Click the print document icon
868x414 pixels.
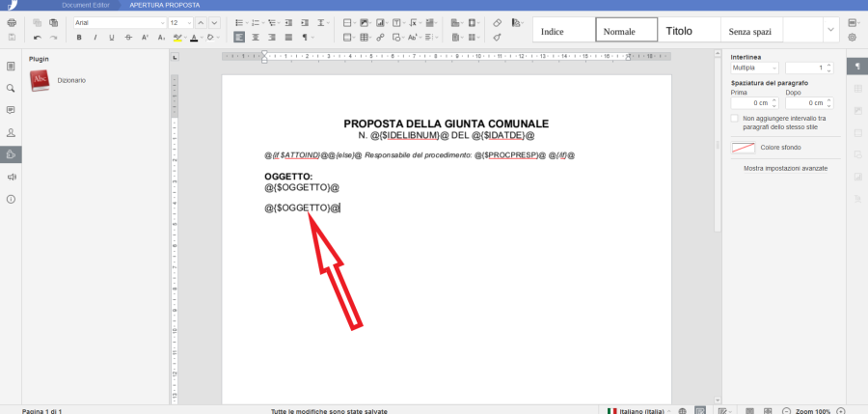(12, 22)
